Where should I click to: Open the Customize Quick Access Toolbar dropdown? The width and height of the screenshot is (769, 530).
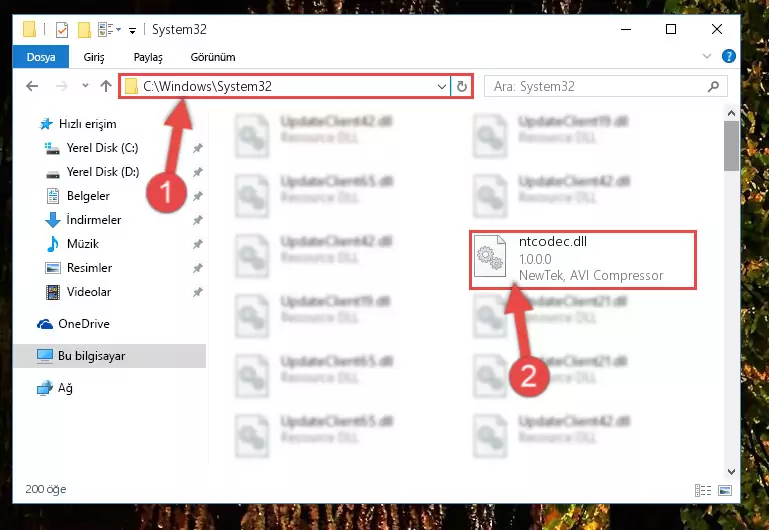(132, 30)
